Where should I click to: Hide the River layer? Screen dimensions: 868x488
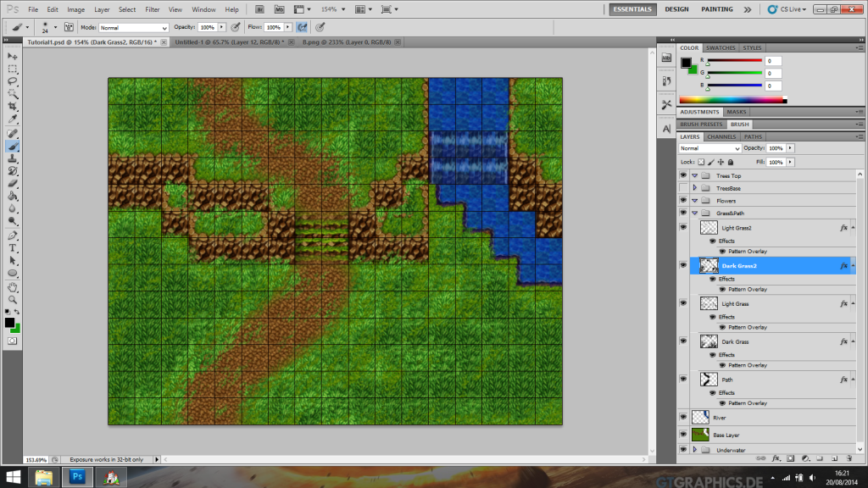[x=683, y=418]
